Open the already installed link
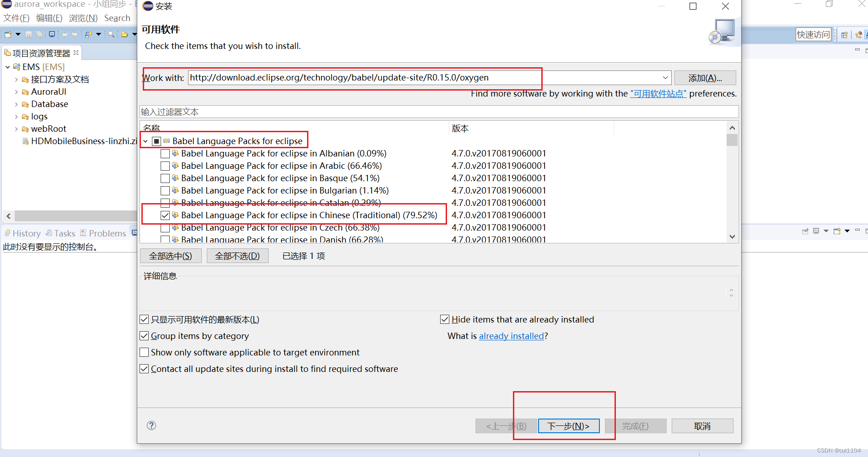The width and height of the screenshot is (868, 457). (512, 336)
